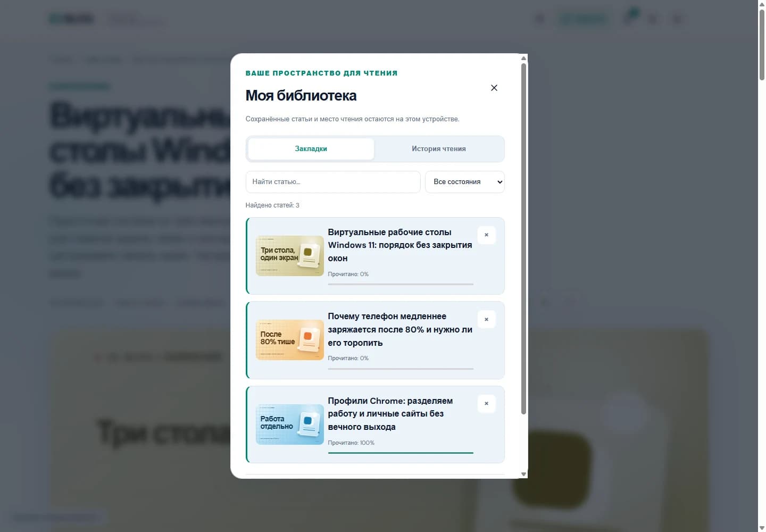Click the Прочитано: 100% label
This screenshot has height=532, width=766.
[x=351, y=443]
